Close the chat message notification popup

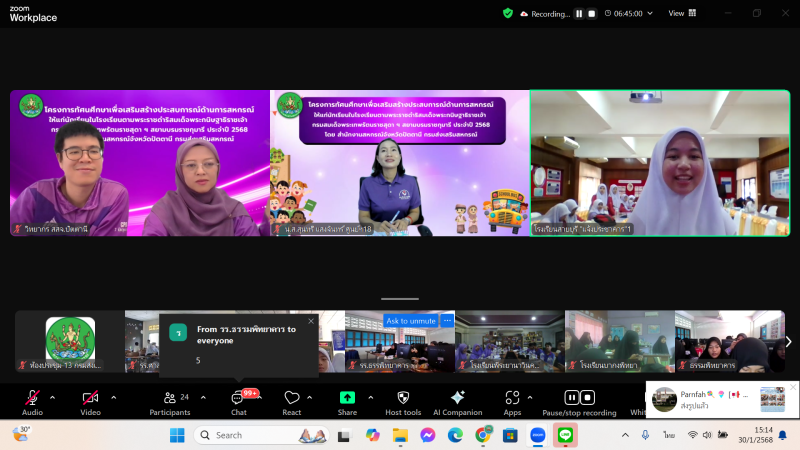[x=311, y=321]
